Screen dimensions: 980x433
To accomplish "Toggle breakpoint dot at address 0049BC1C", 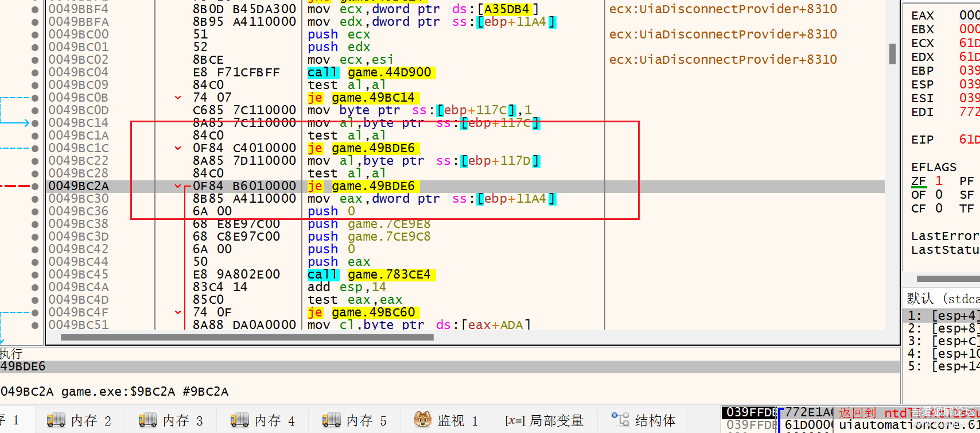I will pos(35,148).
